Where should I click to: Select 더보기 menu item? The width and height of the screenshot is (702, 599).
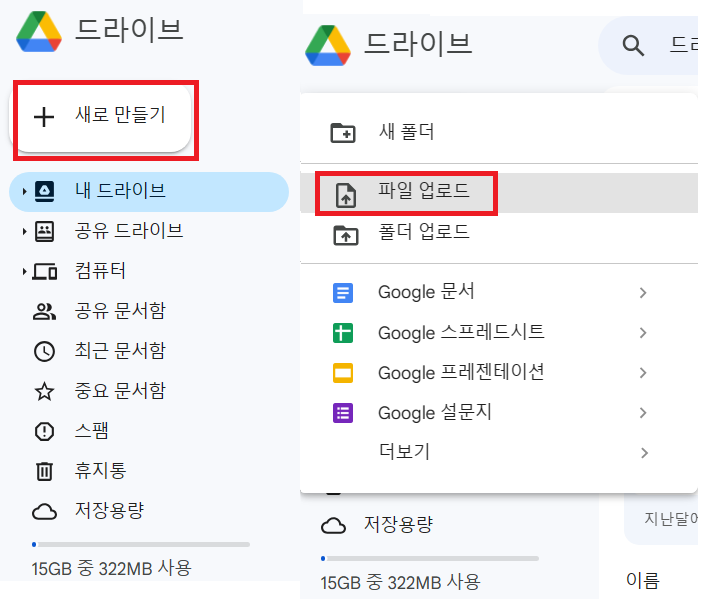point(499,453)
